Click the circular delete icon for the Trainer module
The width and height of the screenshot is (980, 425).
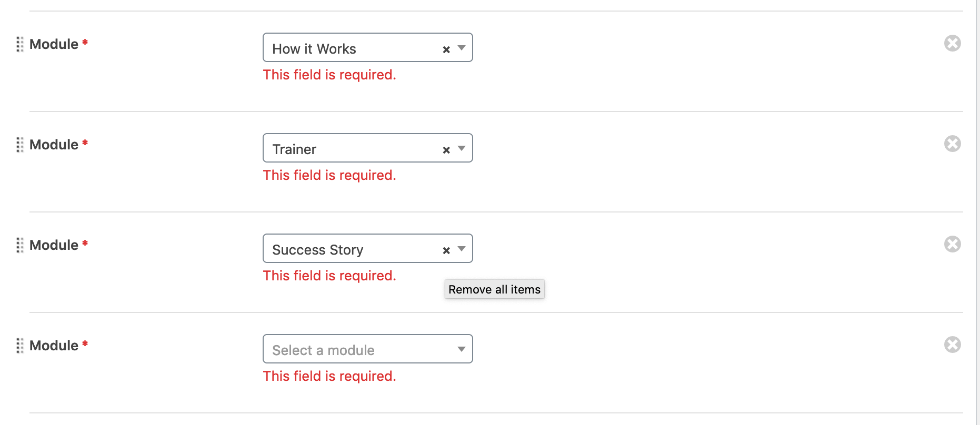click(952, 143)
